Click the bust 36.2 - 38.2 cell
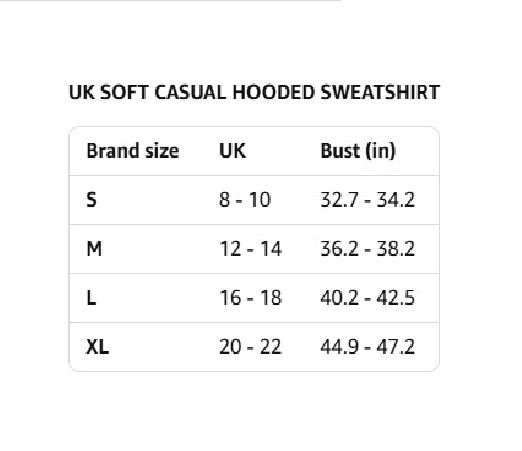 tap(367, 249)
